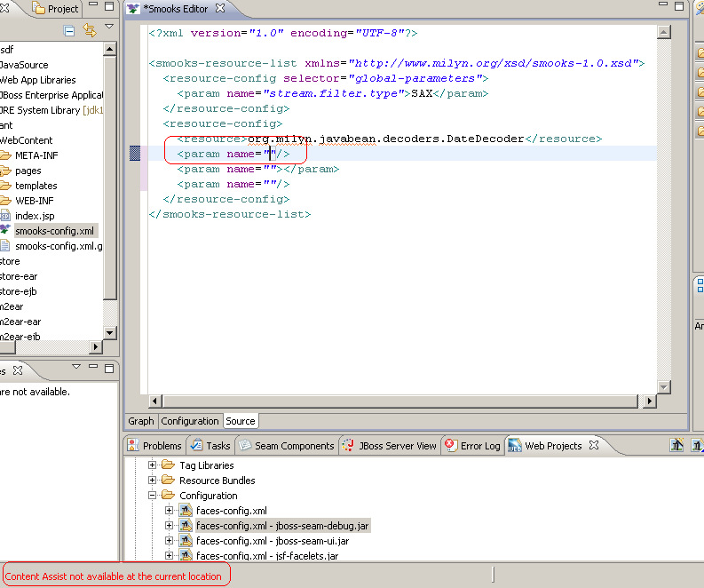Open index.jsp in the project tree

tap(34, 216)
